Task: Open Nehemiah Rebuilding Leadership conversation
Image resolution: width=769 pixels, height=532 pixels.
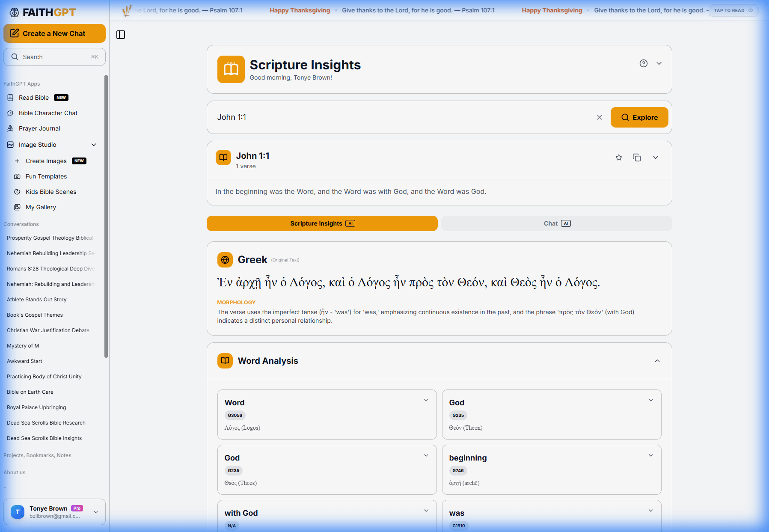Action: 50,253
